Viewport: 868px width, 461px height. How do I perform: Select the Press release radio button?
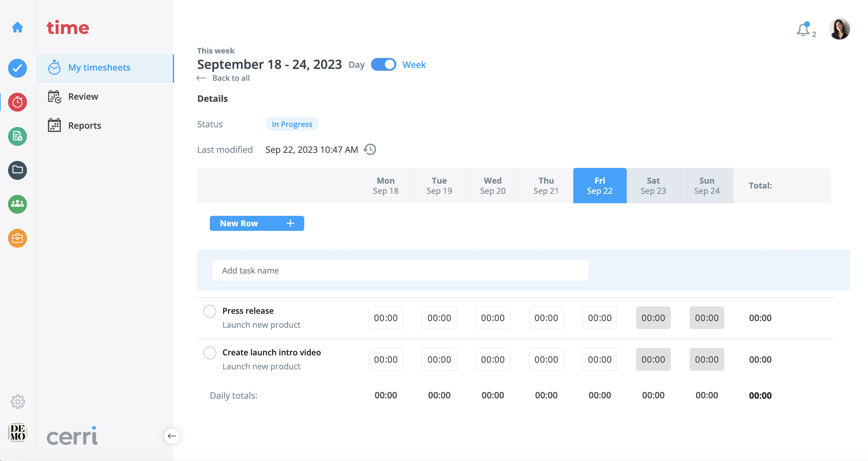pyautogui.click(x=210, y=311)
